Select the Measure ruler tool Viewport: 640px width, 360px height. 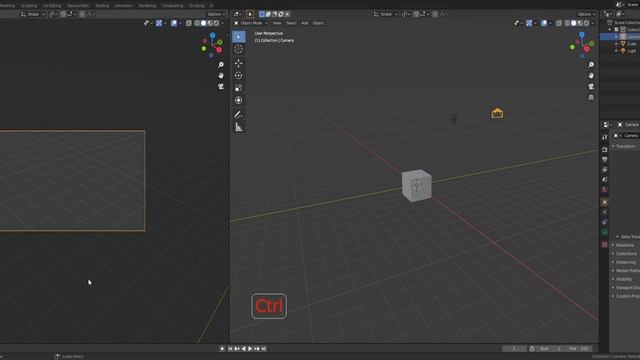point(239,127)
